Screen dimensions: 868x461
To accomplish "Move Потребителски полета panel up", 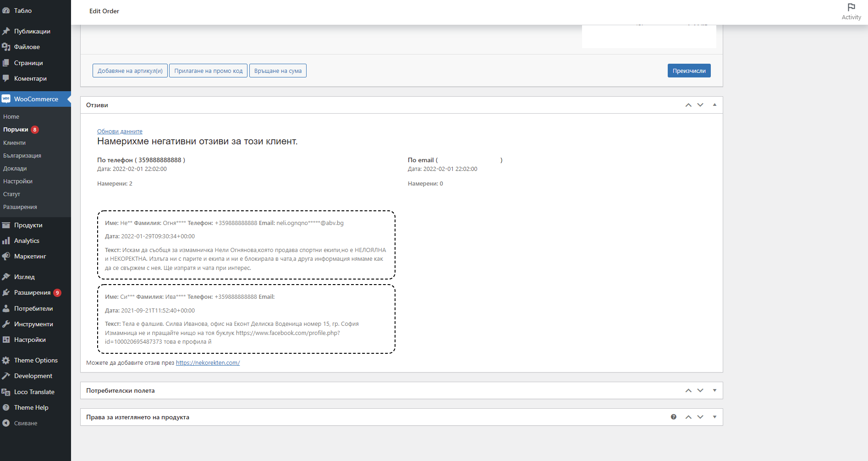I will [x=688, y=390].
